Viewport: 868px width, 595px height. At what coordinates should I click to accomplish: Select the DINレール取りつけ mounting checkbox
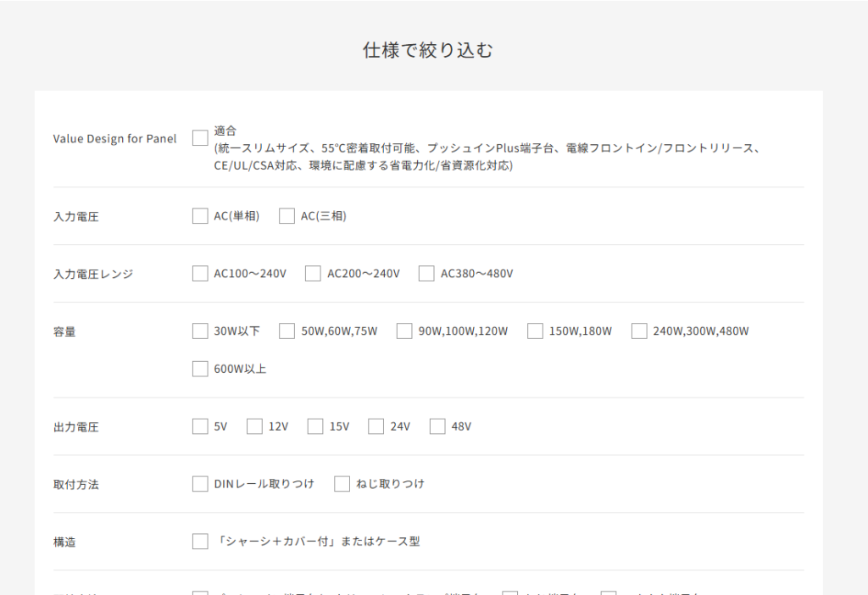pos(200,484)
